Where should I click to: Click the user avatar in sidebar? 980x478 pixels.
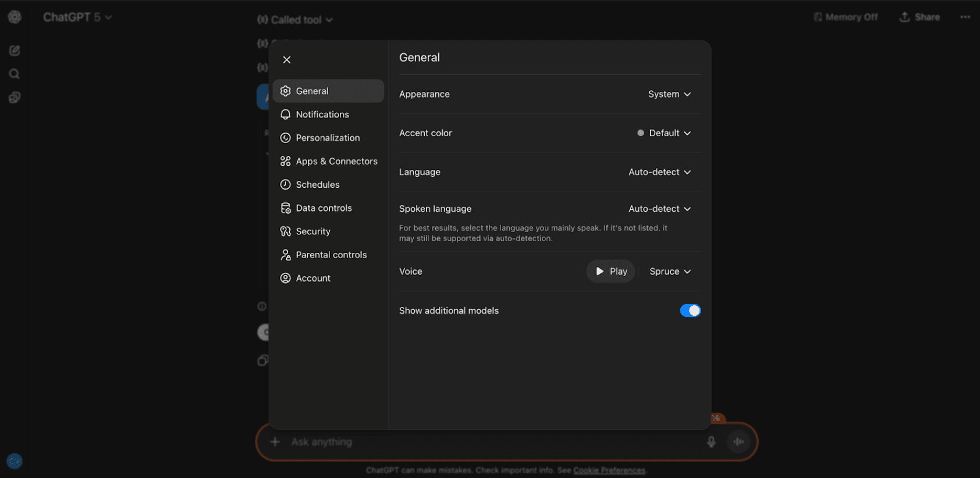pyautogui.click(x=15, y=461)
